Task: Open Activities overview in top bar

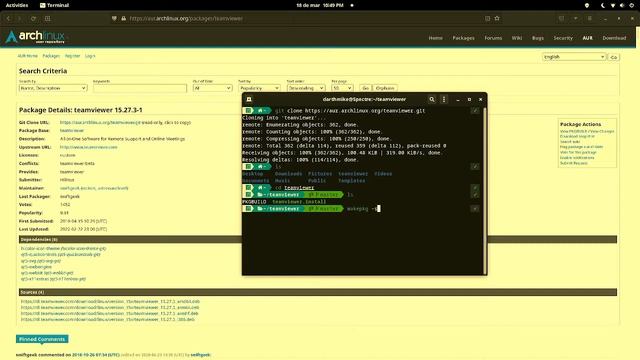Action: point(17,5)
